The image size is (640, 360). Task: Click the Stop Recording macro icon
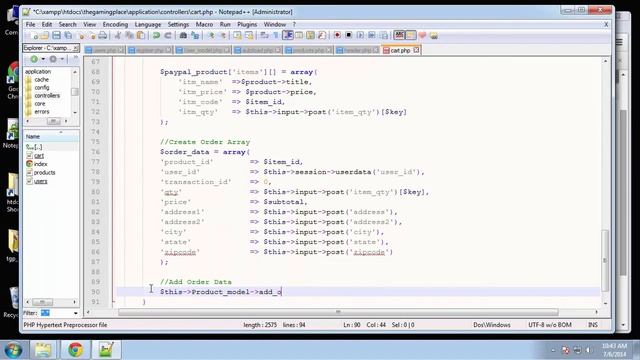[x=349, y=36]
